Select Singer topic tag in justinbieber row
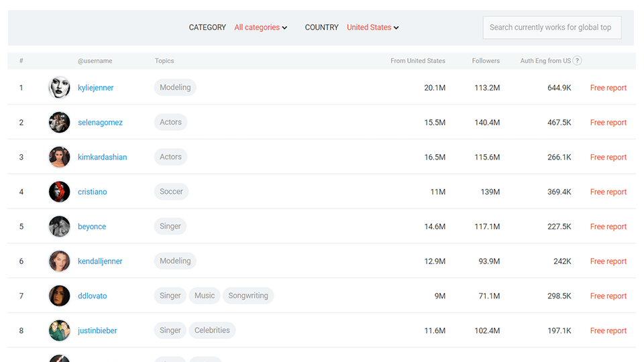The image size is (644, 362). tap(170, 330)
